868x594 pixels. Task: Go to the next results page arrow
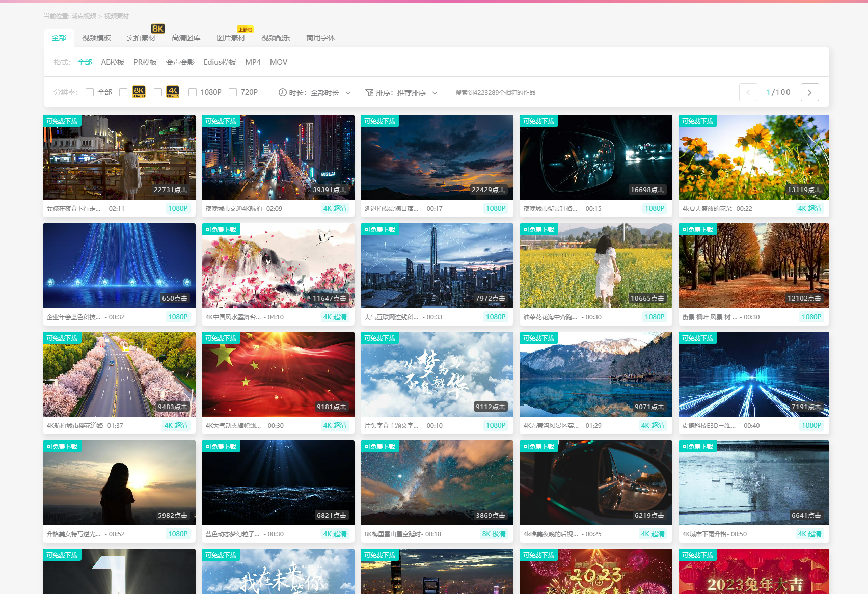pos(809,92)
